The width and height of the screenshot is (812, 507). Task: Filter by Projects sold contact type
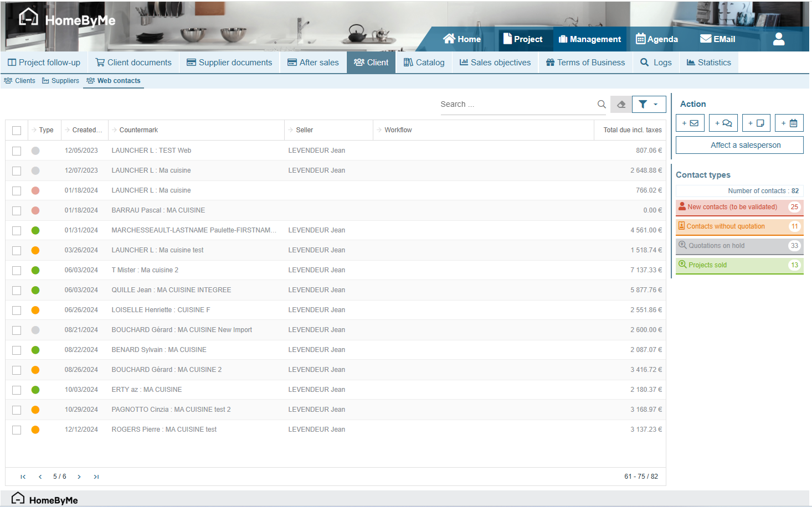click(739, 265)
